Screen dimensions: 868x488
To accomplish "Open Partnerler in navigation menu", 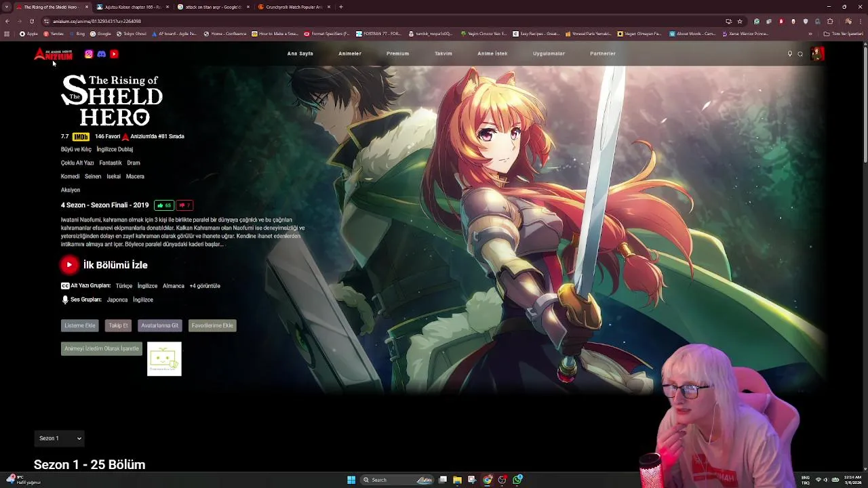I will pos(603,54).
